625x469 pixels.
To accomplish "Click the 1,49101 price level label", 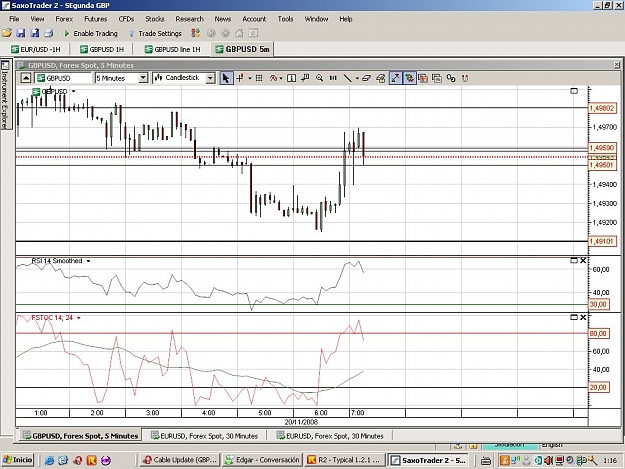I will tap(602, 241).
